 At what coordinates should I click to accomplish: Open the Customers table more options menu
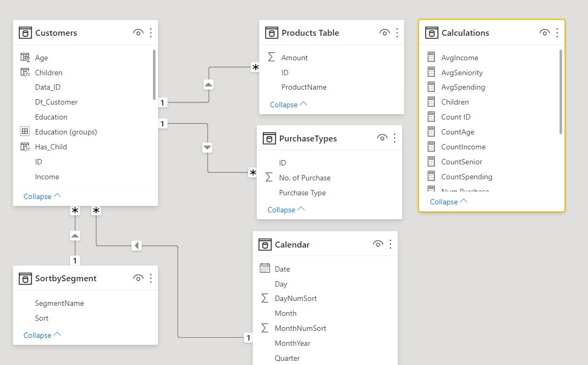click(151, 33)
